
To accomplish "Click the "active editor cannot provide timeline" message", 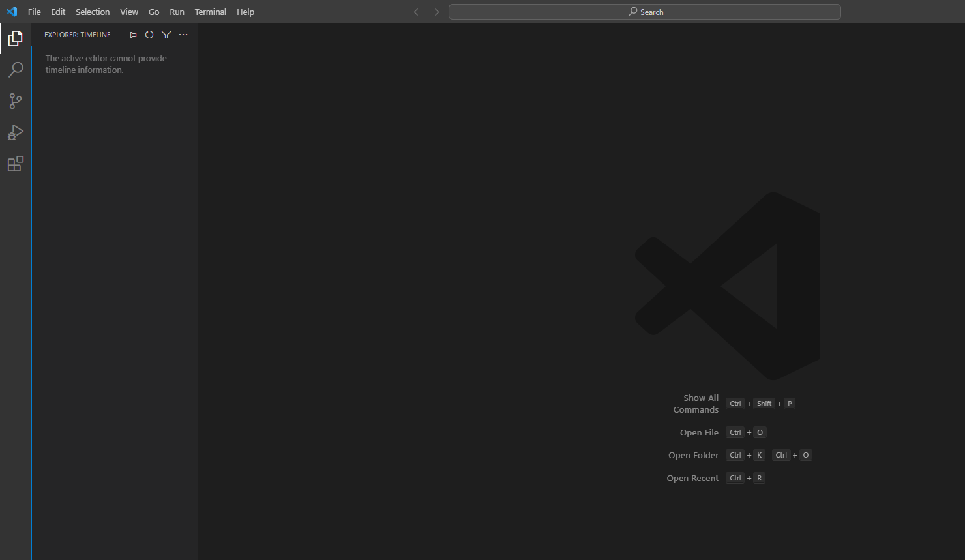I will tap(106, 64).
